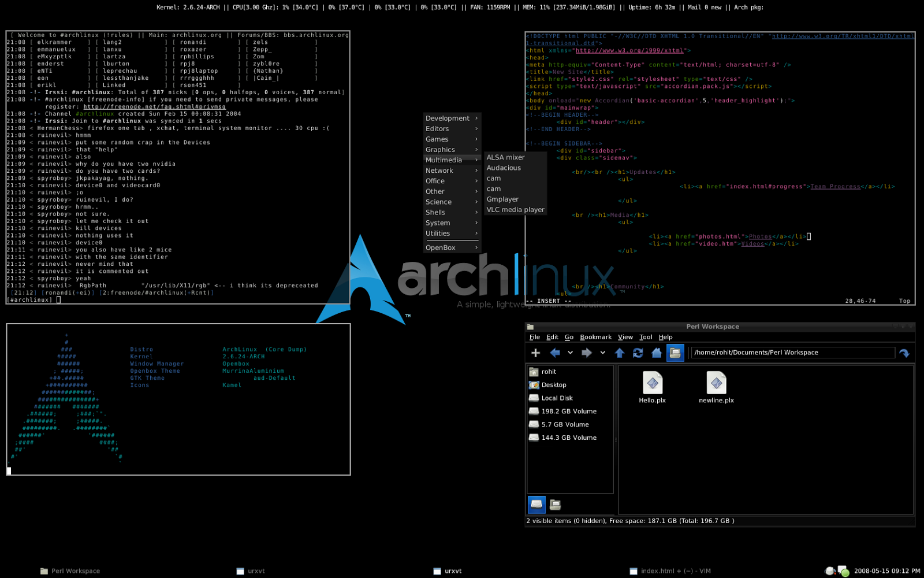
Task: Create a new tab with the plus icon
Action: pyautogui.click(x=535, y=352)
